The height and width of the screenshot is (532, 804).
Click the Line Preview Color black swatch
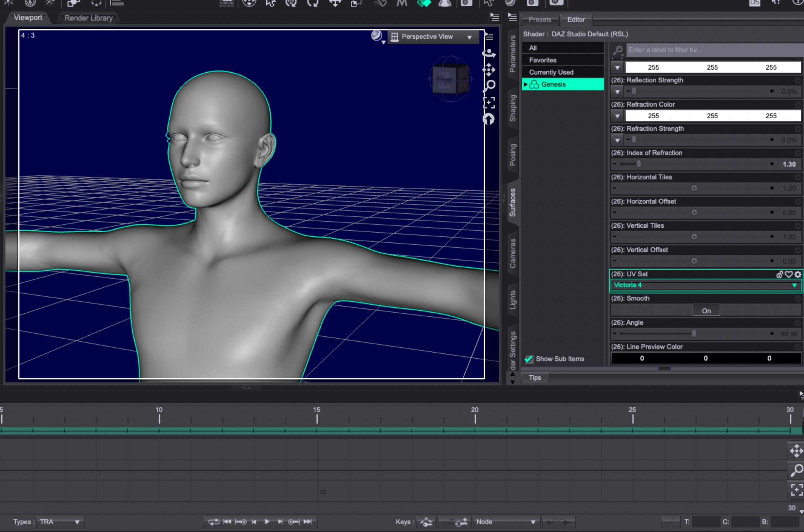pos(705,358)
